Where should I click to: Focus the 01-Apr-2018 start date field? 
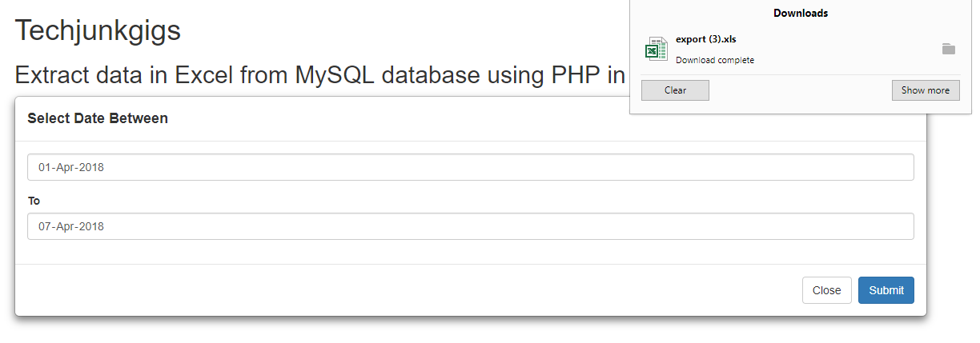[471, 167]
